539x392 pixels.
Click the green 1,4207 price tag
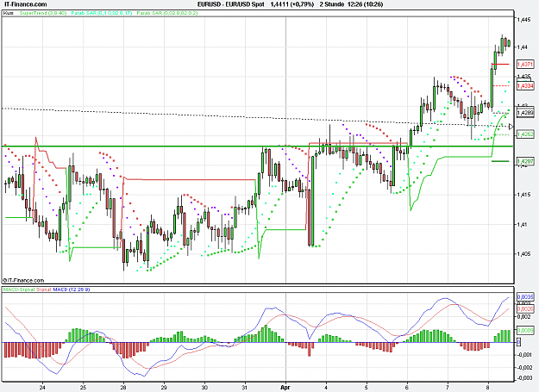point(525,161)
